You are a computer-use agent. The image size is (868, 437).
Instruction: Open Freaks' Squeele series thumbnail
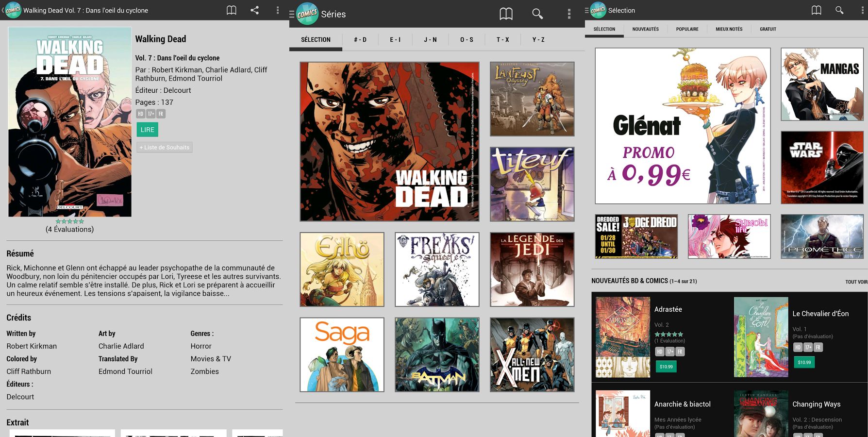click(x=437, y=269)
